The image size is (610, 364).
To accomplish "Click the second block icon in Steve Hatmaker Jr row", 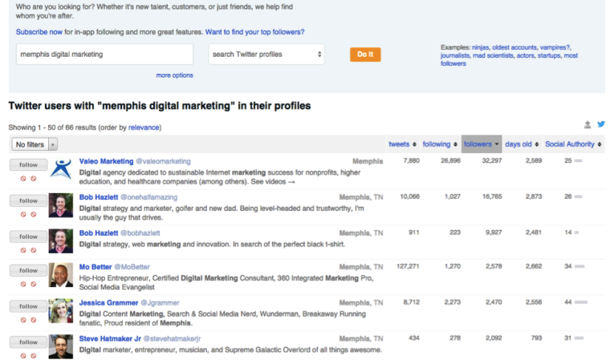I will pyautogui.click(x=34, y=355).
